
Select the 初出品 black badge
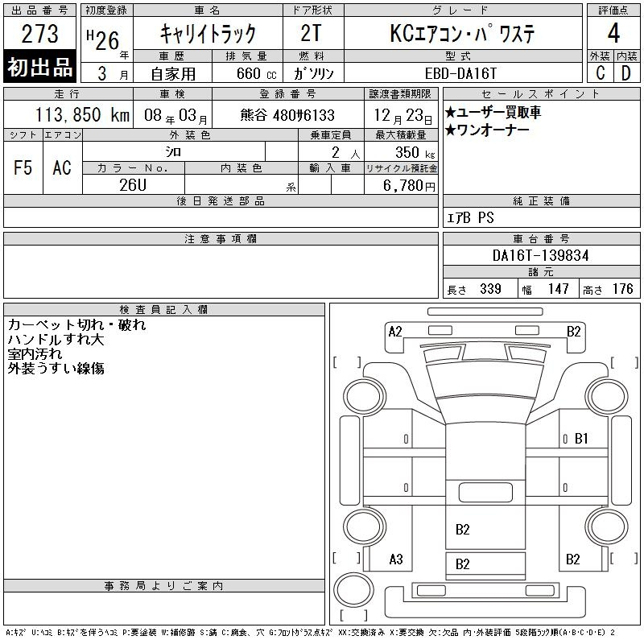(40, 68)
